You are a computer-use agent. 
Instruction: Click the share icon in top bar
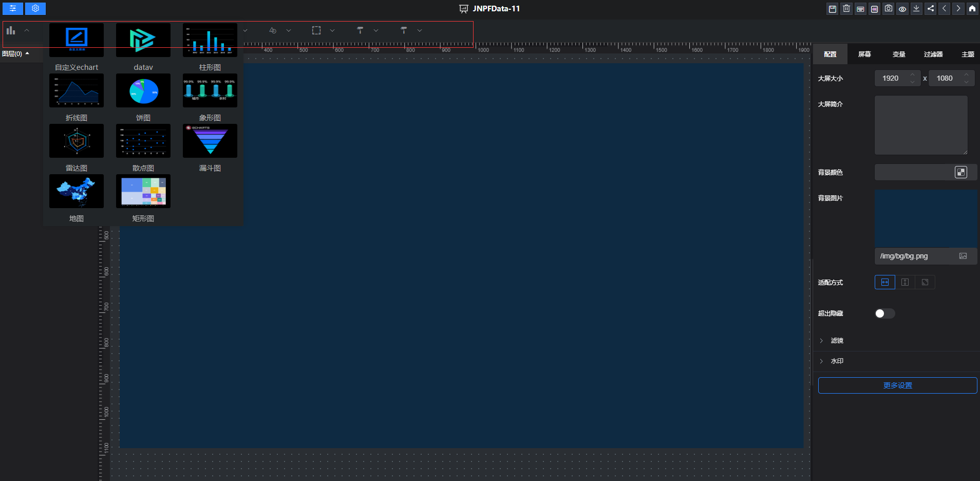(x=930, y=9)
